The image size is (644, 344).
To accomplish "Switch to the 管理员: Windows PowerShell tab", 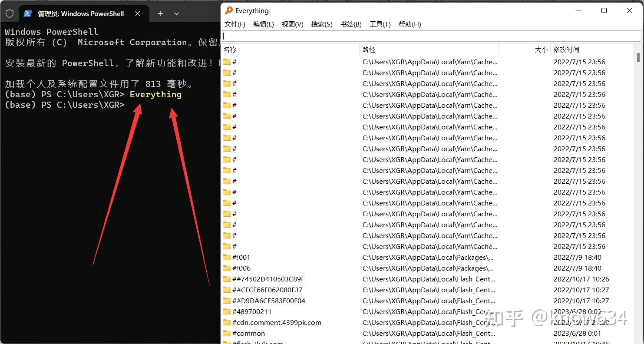I will point(80,13).
